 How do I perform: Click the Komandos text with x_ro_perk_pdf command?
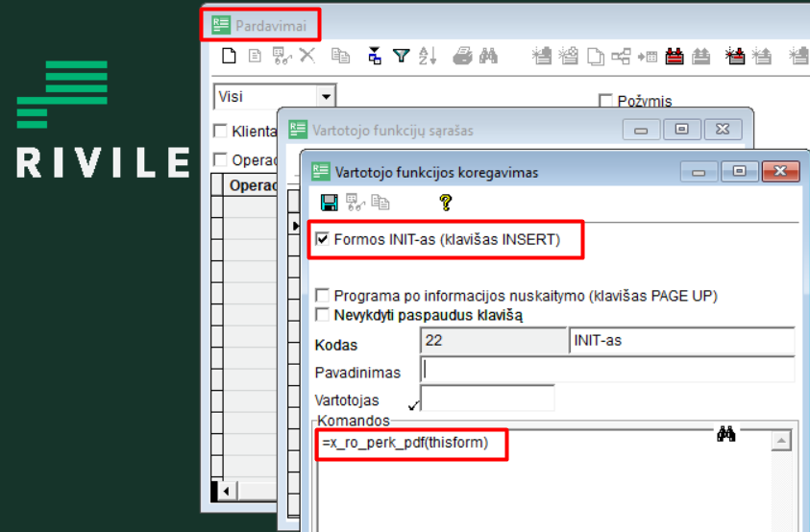click(x=405, y=443)
